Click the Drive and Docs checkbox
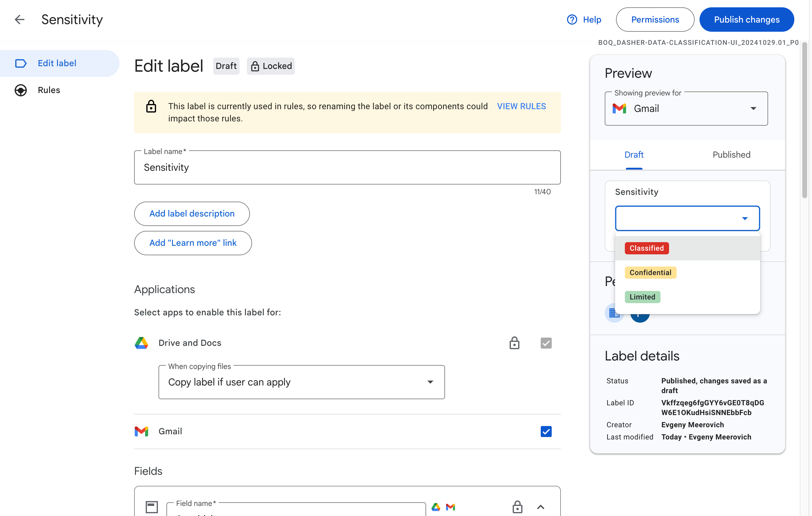 point(546,343)
